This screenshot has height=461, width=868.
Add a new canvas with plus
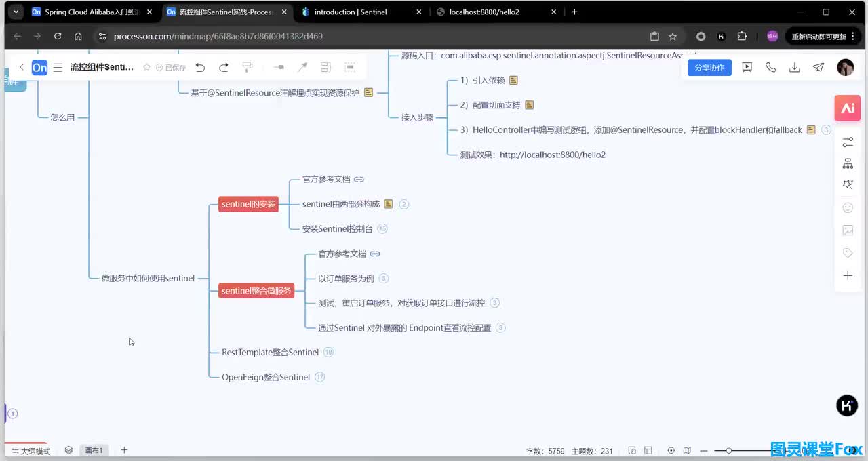[x=124, y=450]
